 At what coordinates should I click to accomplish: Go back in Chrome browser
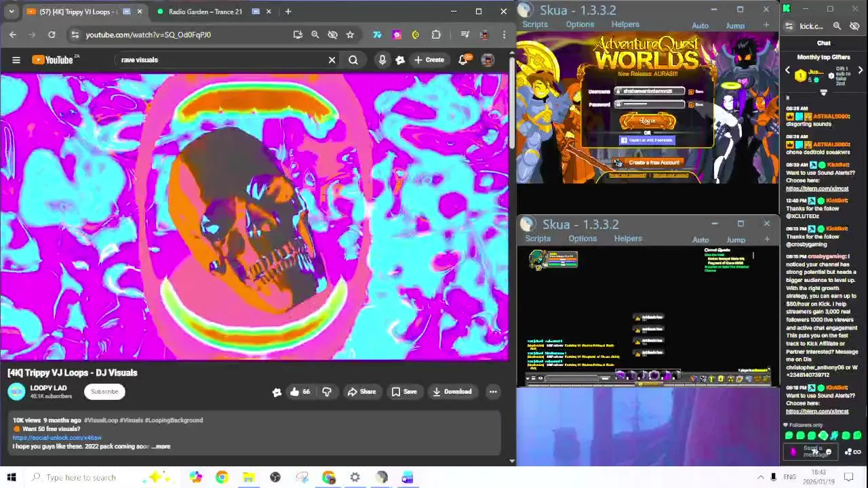click(13, 35)
